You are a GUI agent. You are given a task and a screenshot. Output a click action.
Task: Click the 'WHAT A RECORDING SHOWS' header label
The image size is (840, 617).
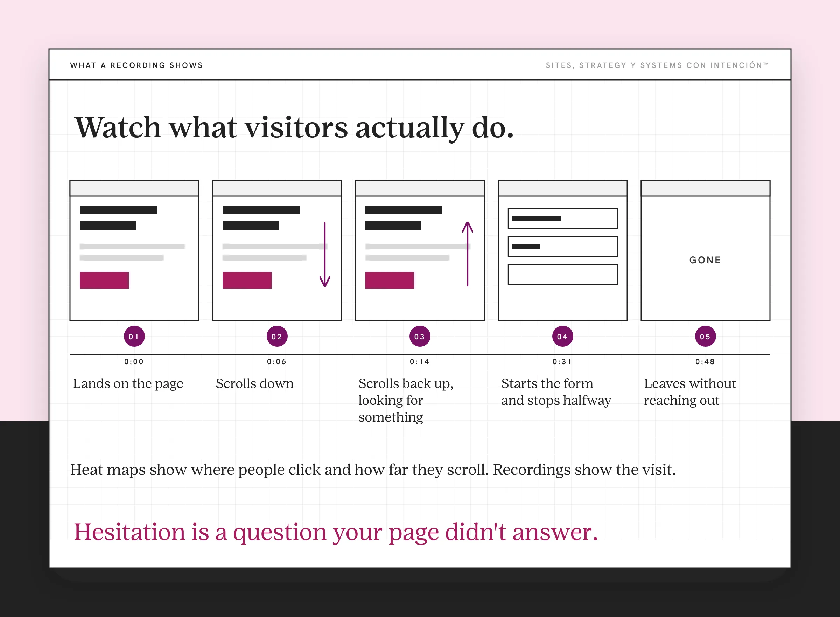tap(136, 65)
